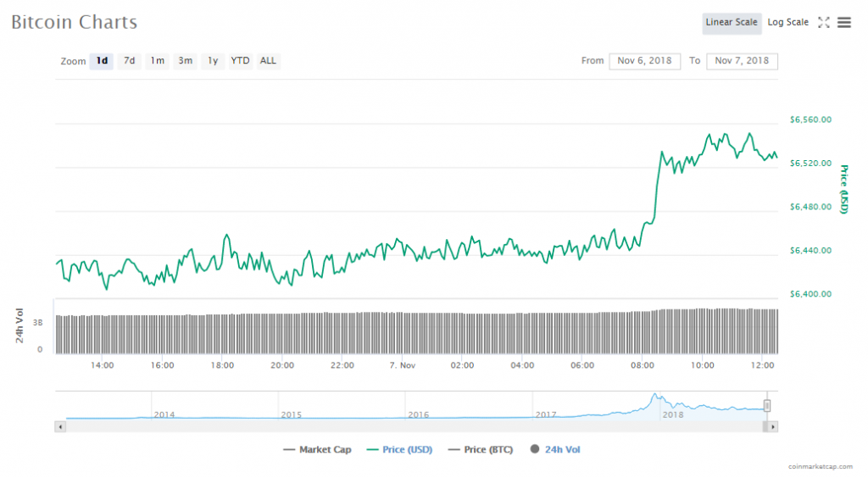Viewport: 868px width, 478px height.
Task: Click the navigator scrollbar right arrow
Action: coord(772,427)
